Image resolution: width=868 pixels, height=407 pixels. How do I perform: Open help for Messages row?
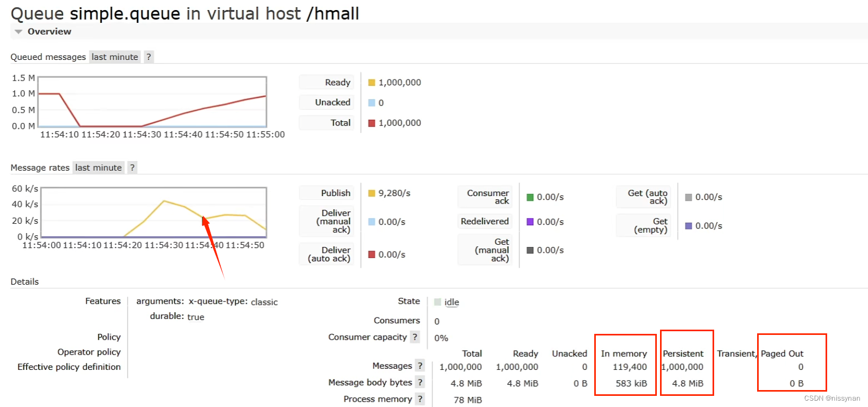(420, 366)
